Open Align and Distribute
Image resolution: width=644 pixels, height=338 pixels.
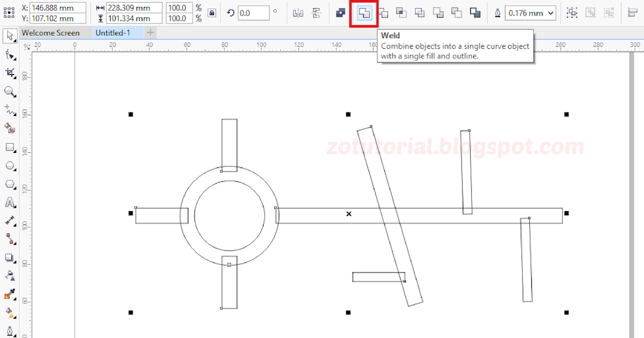coord(633,13)
